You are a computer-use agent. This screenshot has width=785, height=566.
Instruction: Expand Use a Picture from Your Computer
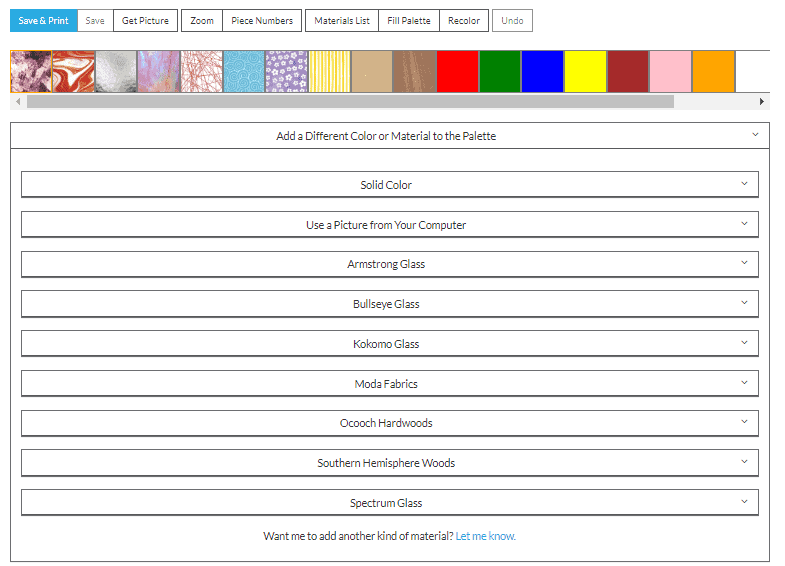389,225
